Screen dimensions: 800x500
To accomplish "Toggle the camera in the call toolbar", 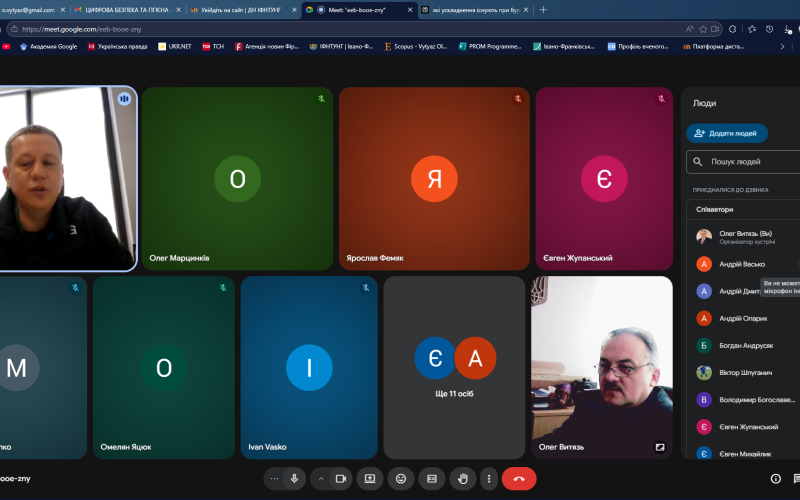I will [341, 479].
